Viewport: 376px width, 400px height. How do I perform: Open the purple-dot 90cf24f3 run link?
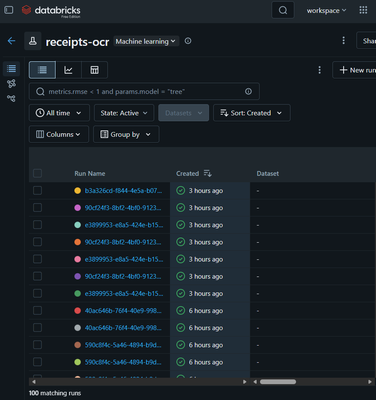click(123, 276)
